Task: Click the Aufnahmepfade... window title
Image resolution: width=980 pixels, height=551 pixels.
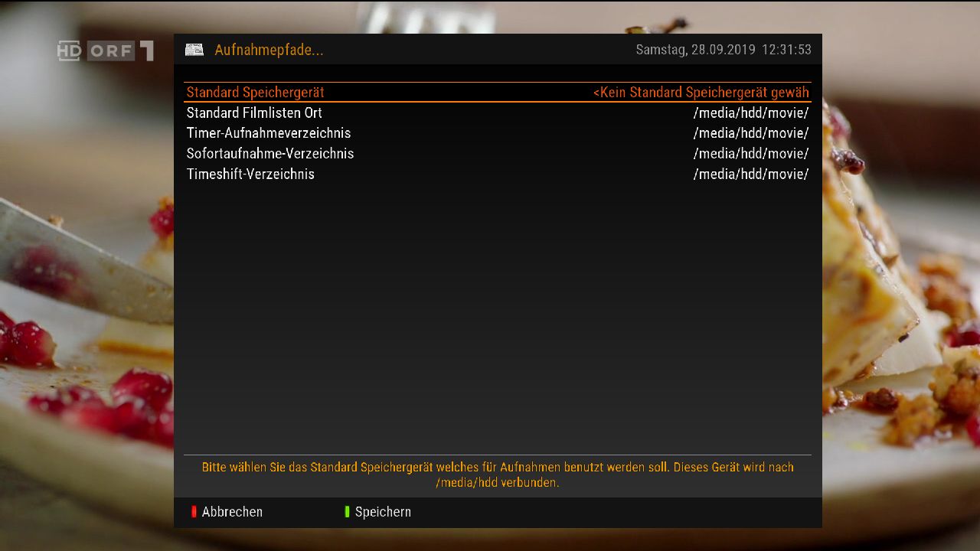Action: tap(269, 51)
